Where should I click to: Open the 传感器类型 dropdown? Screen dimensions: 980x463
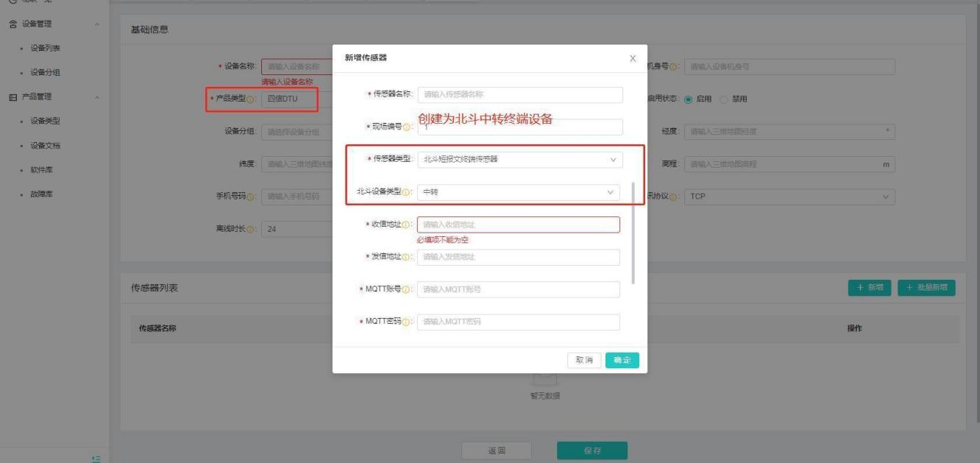(x=519, y=160)
